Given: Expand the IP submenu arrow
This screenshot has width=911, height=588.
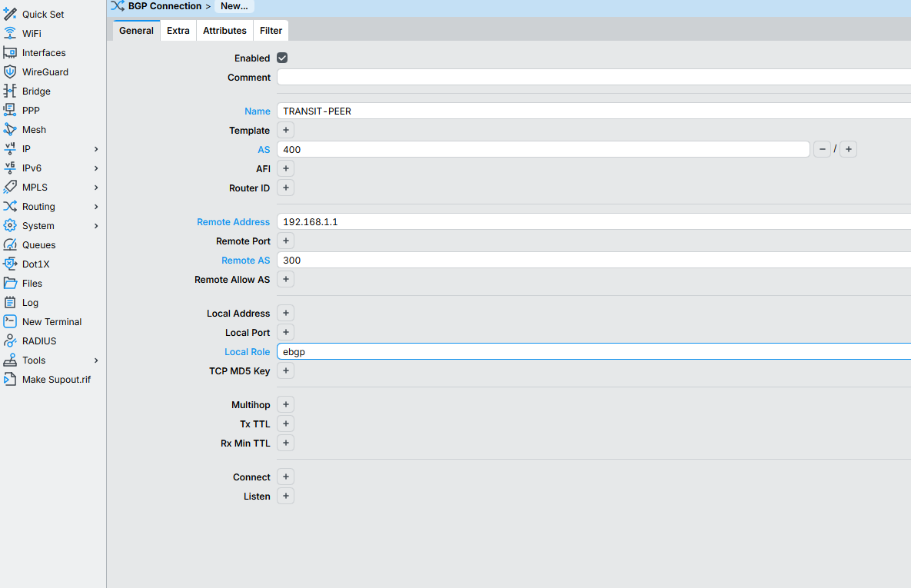Looking at the screenshot, I should coord(96,149).
